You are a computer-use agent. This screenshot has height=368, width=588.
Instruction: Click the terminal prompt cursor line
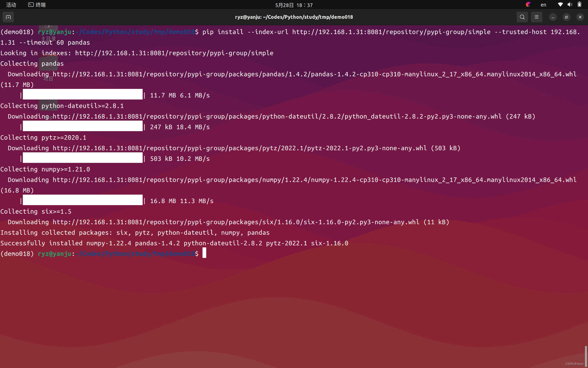click(x=204, y=253)
